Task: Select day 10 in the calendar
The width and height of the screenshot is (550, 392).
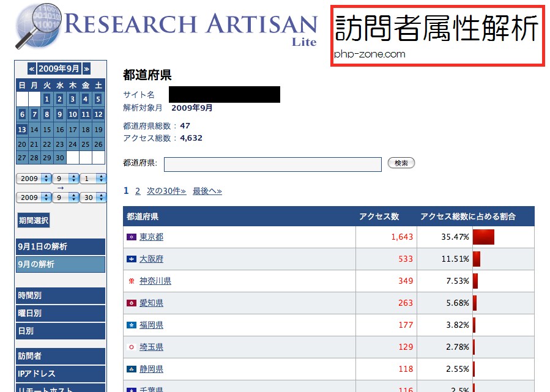Action: [x=73, y=114]
